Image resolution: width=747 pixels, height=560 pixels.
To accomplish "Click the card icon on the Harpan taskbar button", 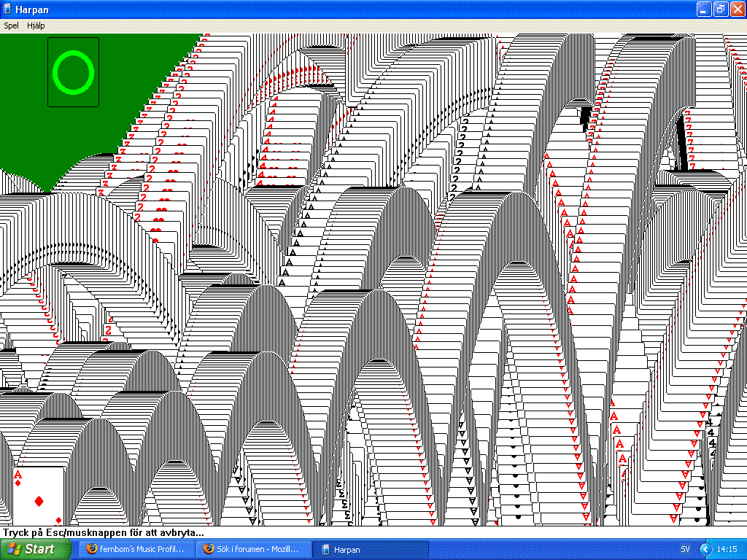I will point(326,550).
